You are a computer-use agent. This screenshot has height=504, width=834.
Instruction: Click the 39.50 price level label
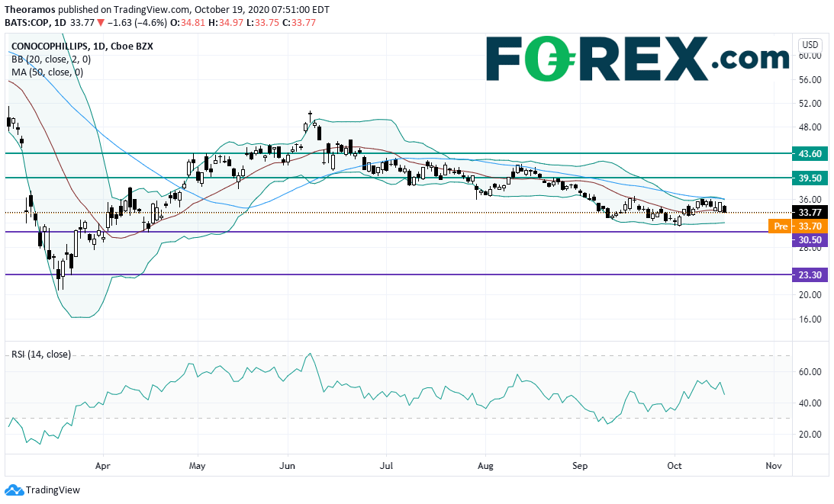click(x=810, y=178)
